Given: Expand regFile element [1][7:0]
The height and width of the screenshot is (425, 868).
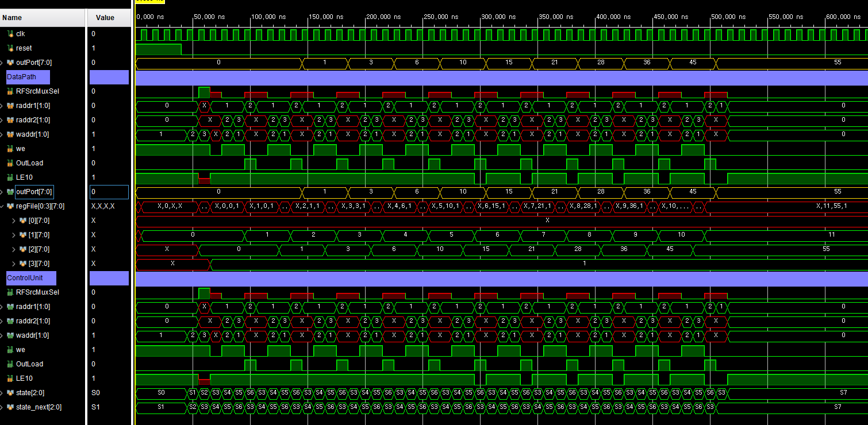Looking at the screenshot, I should 14,235.
